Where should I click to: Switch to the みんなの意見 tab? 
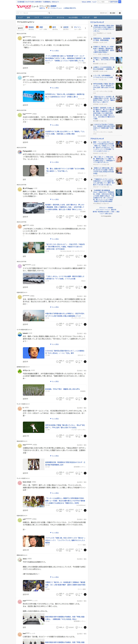click(x=73, y=17)
